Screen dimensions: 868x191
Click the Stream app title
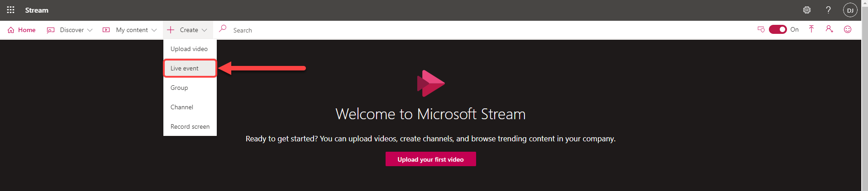(x=37, y=10)
